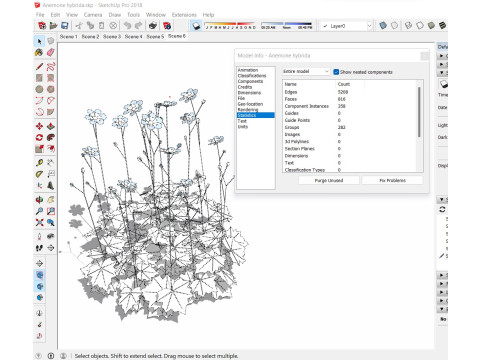480x360 pixels.
Task: Click the Groups row in statistics
Action: coord(349,127)
